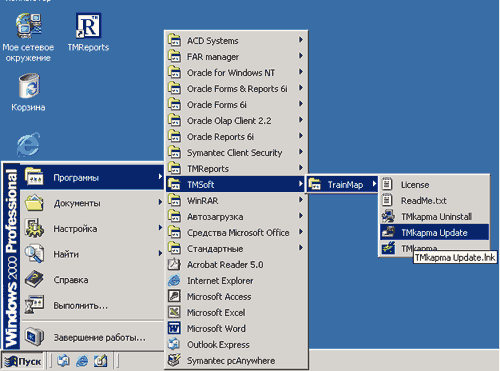The height and width of the screenshot is (371, 500).
Task: Click the Symantec pcAnywhere icon
Action: pos(174,360)
